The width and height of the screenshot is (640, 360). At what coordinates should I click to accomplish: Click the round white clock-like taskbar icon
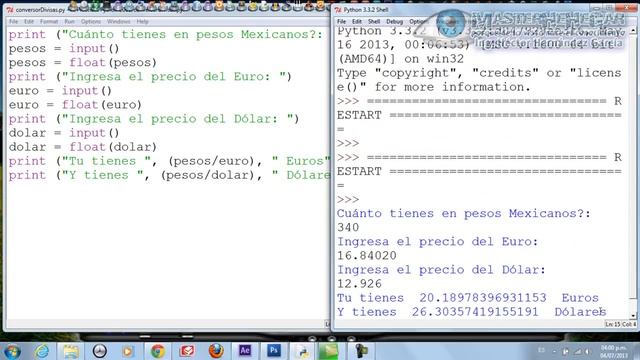[x=99, y=351]
